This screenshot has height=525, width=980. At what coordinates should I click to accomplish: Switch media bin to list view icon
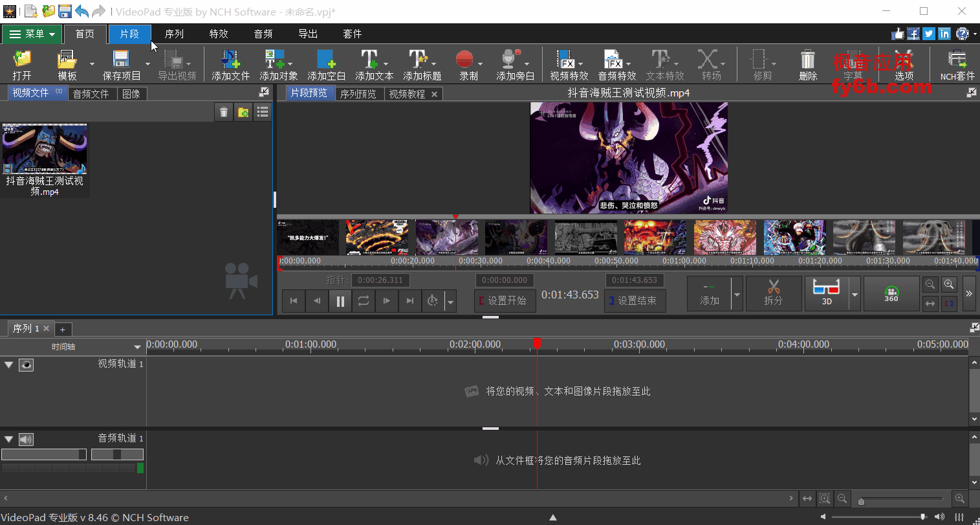[263, 112]
